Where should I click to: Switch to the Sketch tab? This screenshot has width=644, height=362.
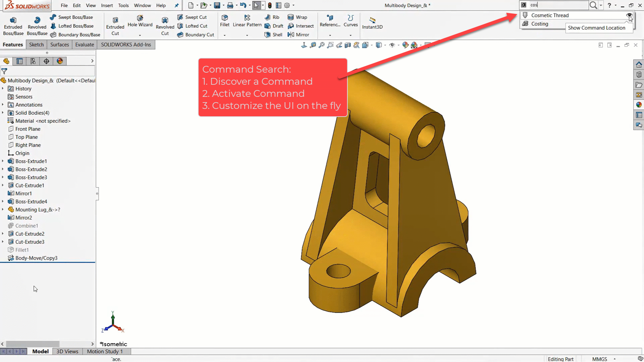[x=36, y=44]
